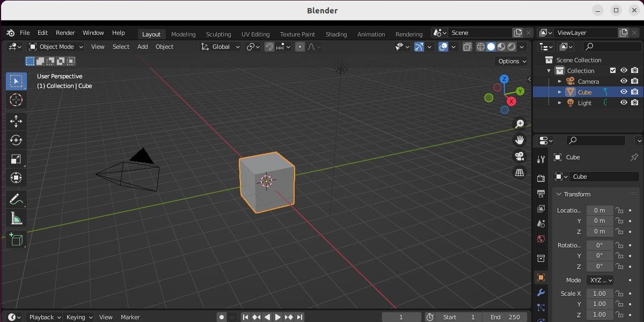Select the Add Cube tool
The height and width of the screenshot is (322, 644).
pyautogui.click(x=16, y=240)
